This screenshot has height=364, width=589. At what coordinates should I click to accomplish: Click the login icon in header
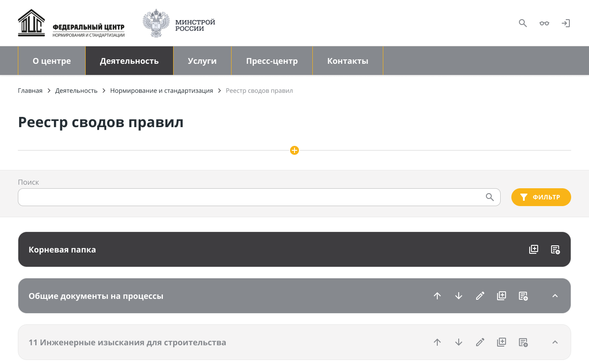pos(565,23)
